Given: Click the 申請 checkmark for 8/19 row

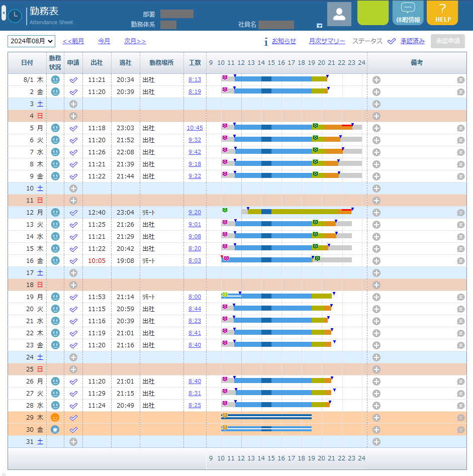Looking at the screenshot, I should (x=73, y=297).
